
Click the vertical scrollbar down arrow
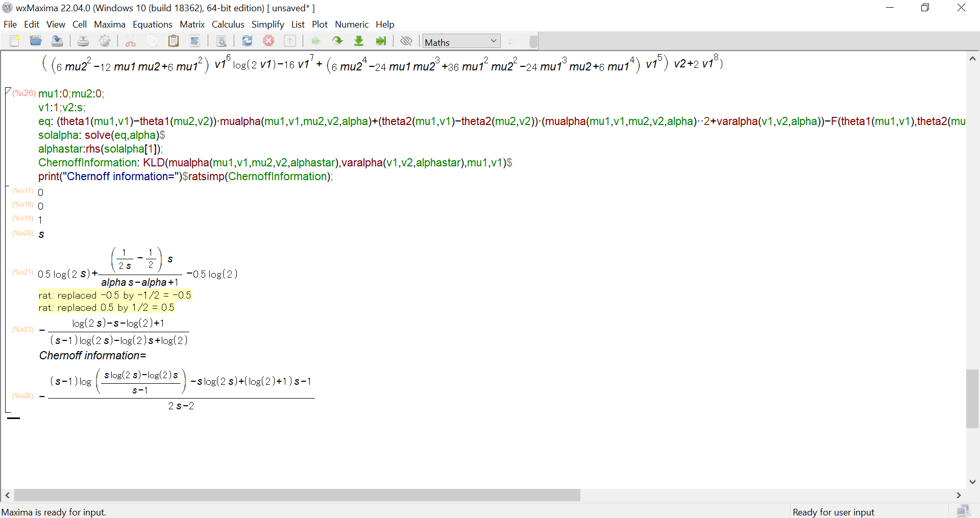[x=972, y=481]
